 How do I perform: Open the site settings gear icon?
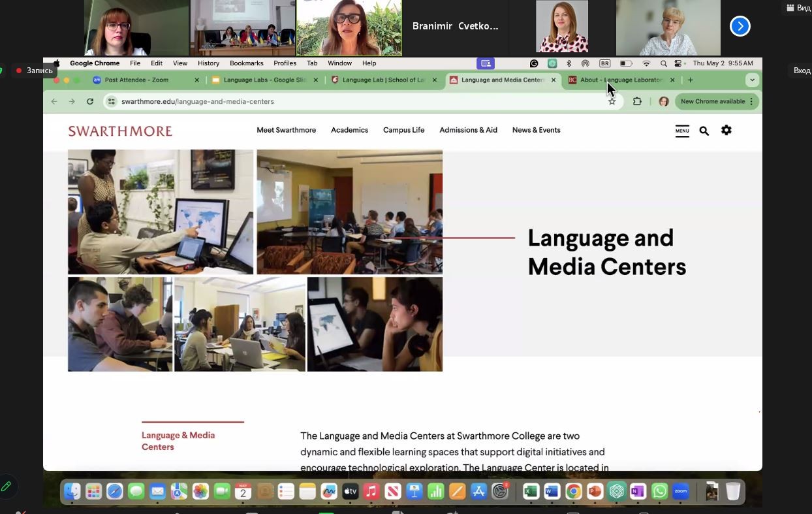point(726,130)
